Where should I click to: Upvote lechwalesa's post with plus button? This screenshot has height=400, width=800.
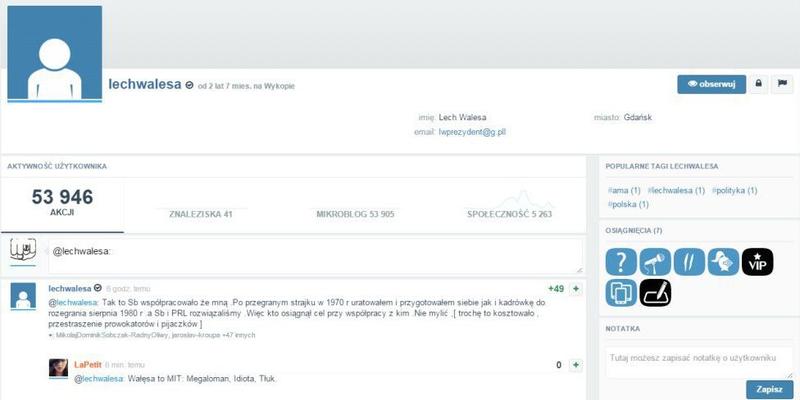pyautogui.click(x=576, y=289)
